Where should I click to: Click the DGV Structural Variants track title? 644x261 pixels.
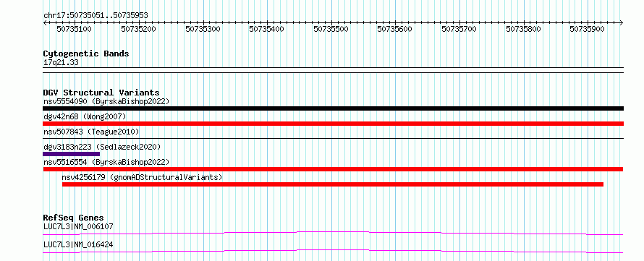pos(101,93)
